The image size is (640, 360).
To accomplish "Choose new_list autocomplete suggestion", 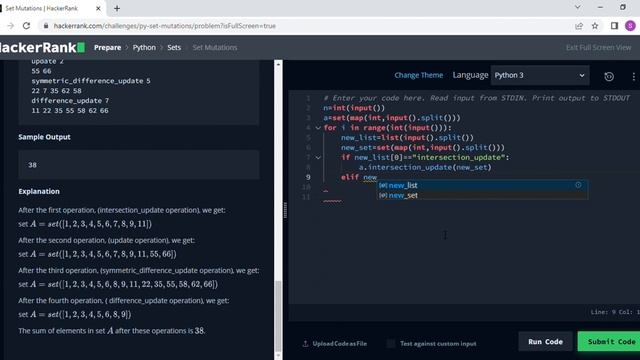I will 482,185.
